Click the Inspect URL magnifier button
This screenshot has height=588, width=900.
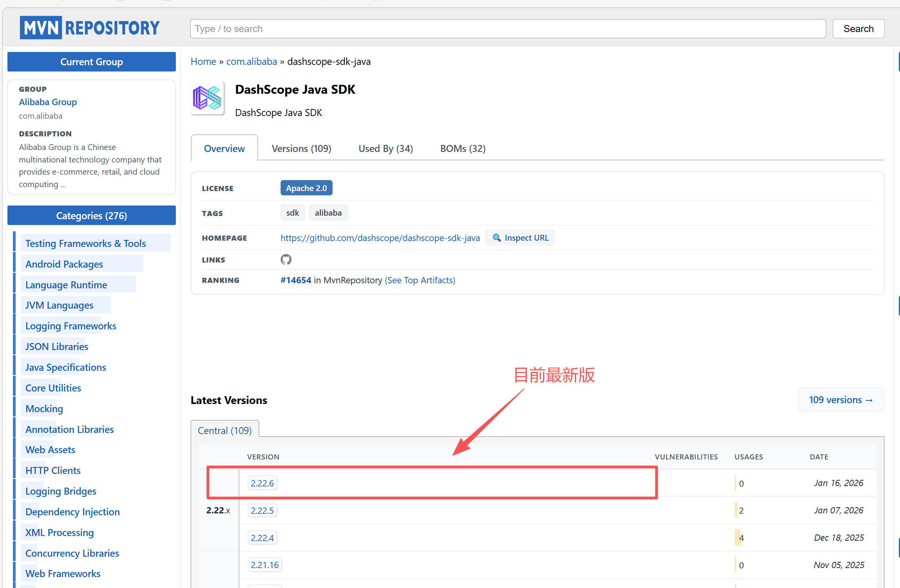coord(520,238)
